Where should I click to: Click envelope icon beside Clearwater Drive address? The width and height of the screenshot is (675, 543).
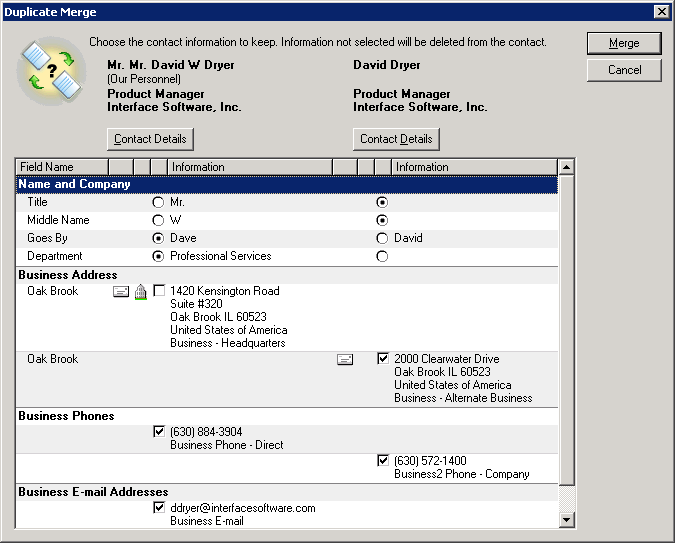[345, 359]
